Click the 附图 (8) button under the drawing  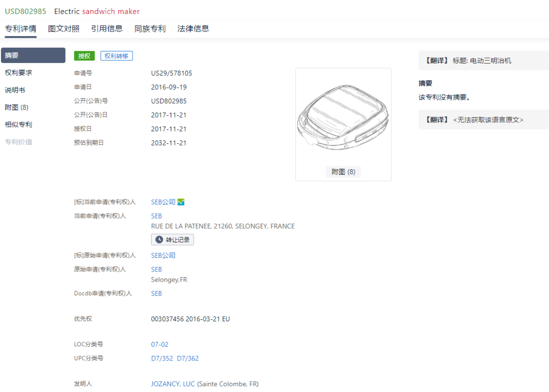coord(343,172)
